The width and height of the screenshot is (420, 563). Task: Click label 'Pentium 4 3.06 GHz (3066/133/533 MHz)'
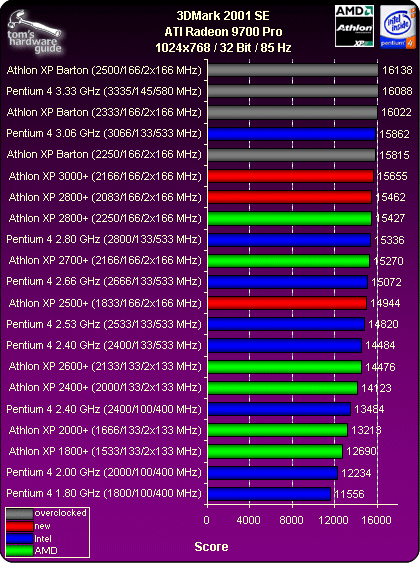pos(104,134)
